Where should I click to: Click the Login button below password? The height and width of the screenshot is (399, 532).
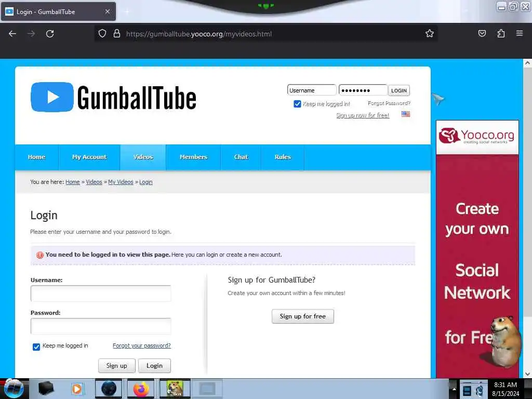tap(154, 366)
